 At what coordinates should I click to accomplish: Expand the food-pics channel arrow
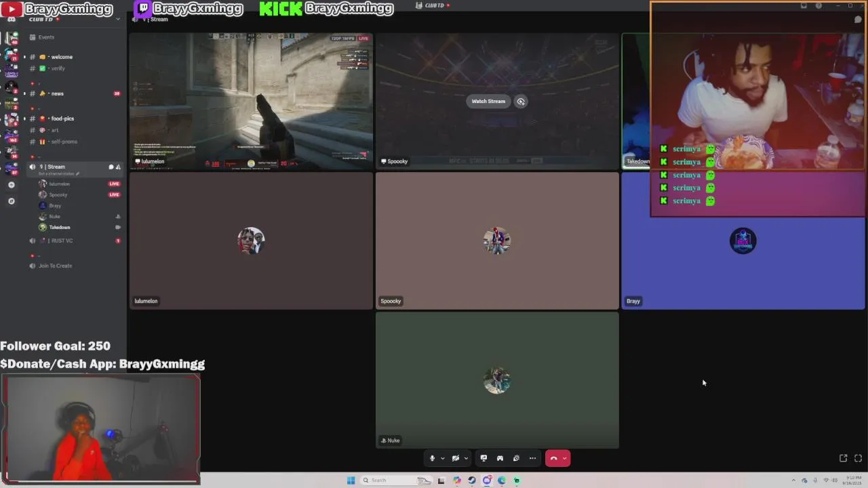click(24, 119)
